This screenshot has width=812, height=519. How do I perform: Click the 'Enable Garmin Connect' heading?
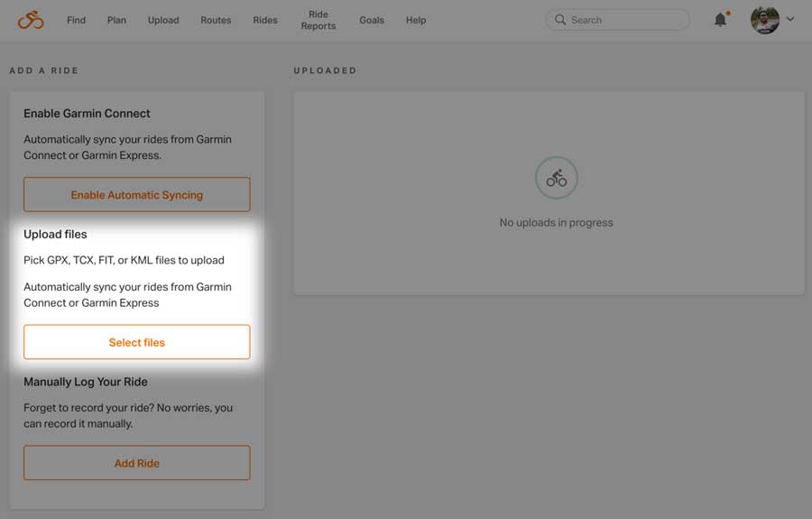[87, 114]
